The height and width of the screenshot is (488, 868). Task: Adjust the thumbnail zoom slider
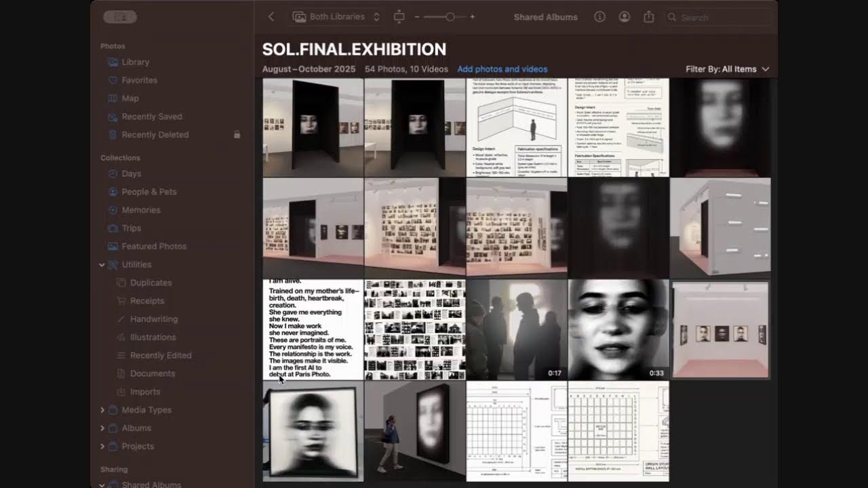tap(449, 17)
